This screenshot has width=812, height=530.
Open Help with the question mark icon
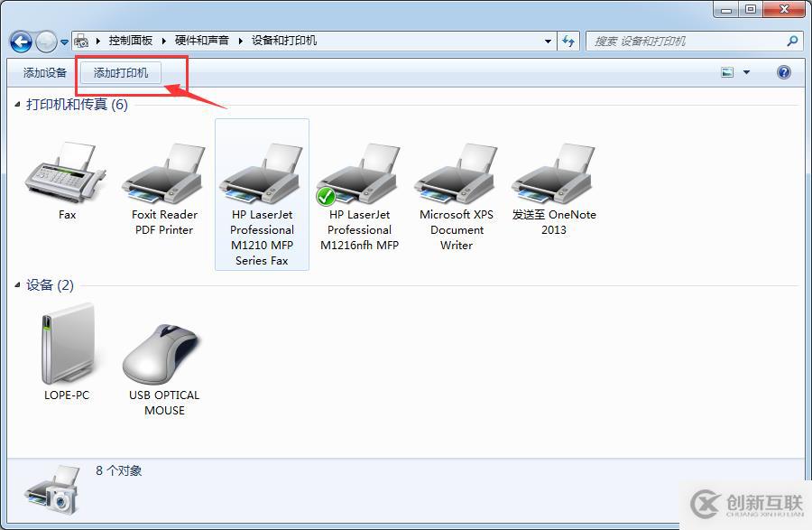pyautogui.click(x=784, y=72)
